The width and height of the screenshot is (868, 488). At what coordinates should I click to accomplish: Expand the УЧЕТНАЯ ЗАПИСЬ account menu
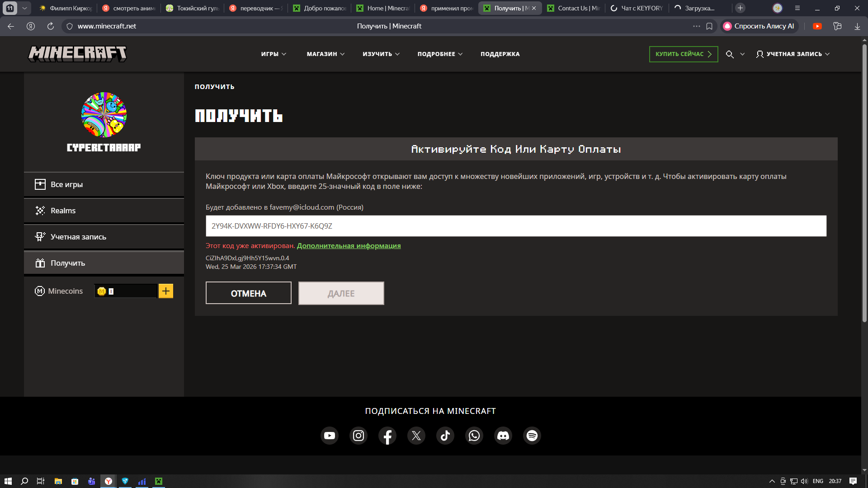pyautogui.click(x=793, y=54)
